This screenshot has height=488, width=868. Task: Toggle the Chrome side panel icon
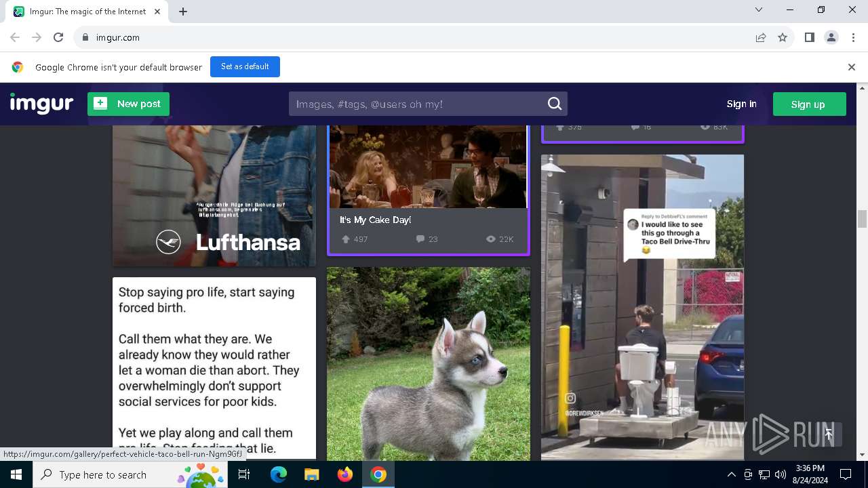tap(809, 37)
